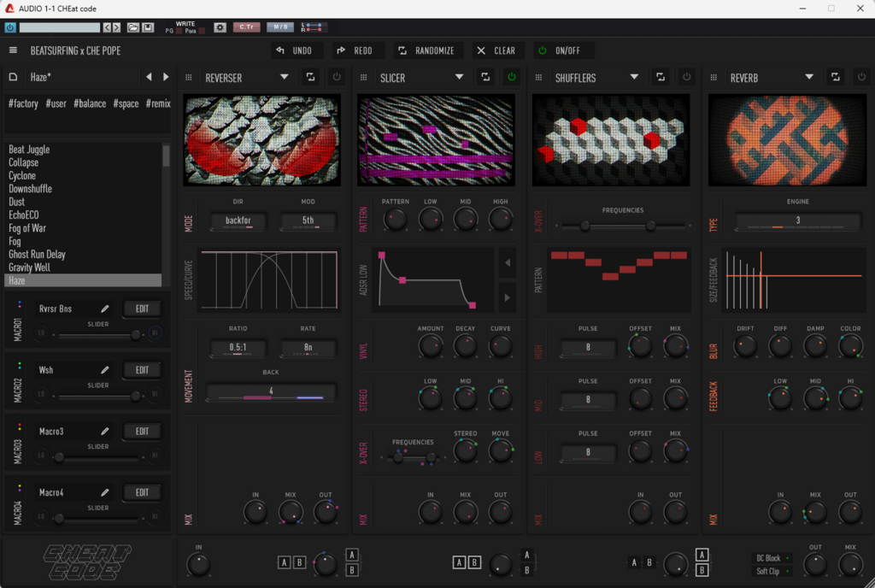Screen dimensions: 875x588
Task: Filter presets by #balance tag
Action: tap(90, 103)
